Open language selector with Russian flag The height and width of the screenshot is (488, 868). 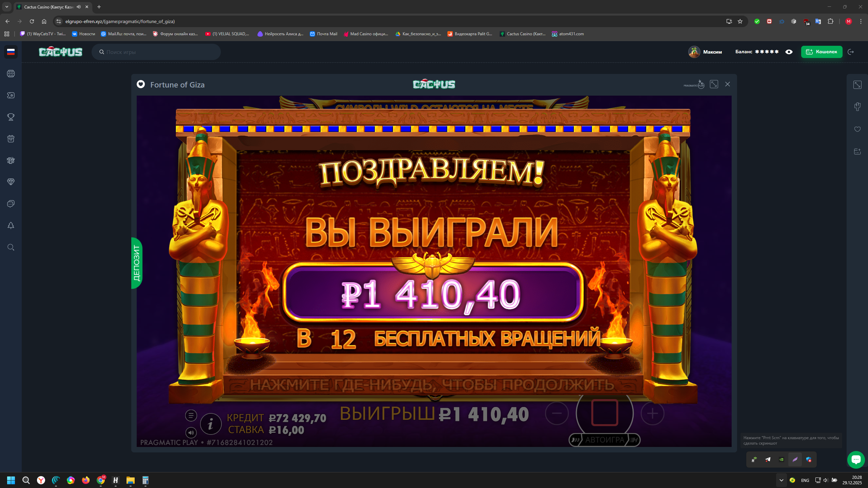pyautogui.click(x=11, y=52)
